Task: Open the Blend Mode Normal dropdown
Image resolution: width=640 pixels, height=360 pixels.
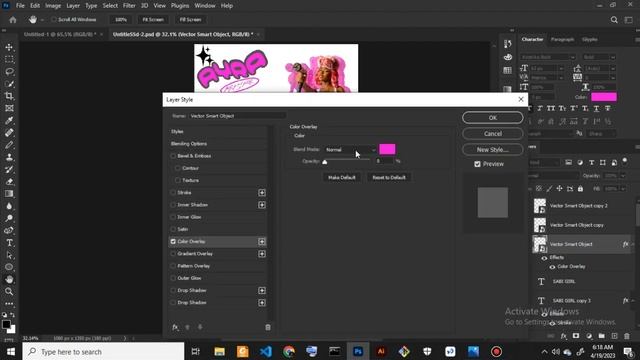Action: (350, 150)
